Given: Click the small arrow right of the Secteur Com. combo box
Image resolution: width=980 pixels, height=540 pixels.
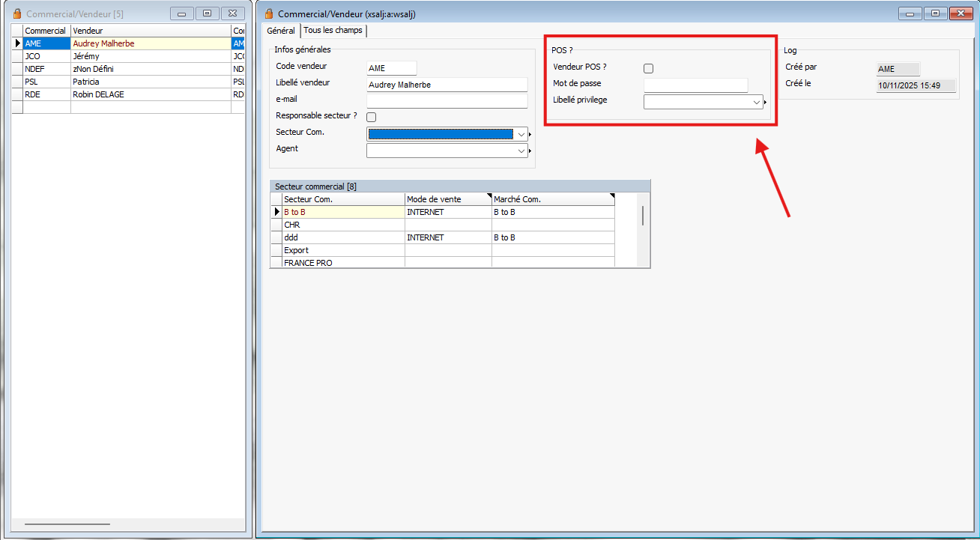Looking at the screenshot, I should click(530, 135).
